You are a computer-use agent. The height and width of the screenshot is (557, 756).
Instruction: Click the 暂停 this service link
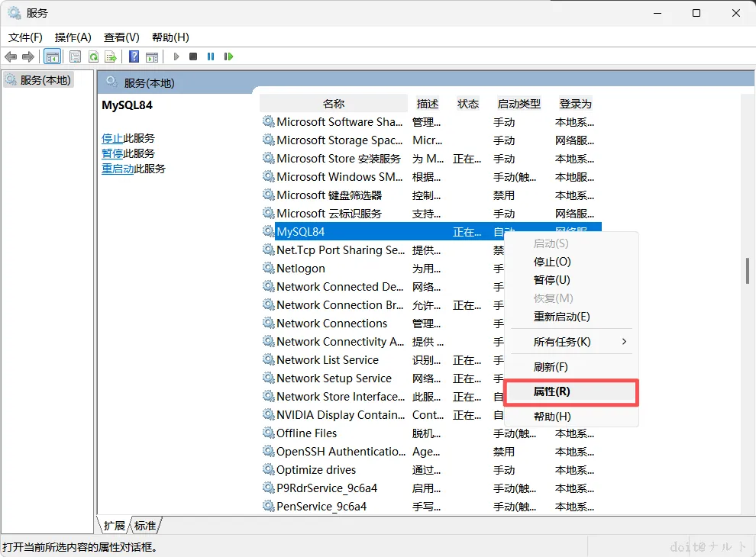click(x=112, y=153)
